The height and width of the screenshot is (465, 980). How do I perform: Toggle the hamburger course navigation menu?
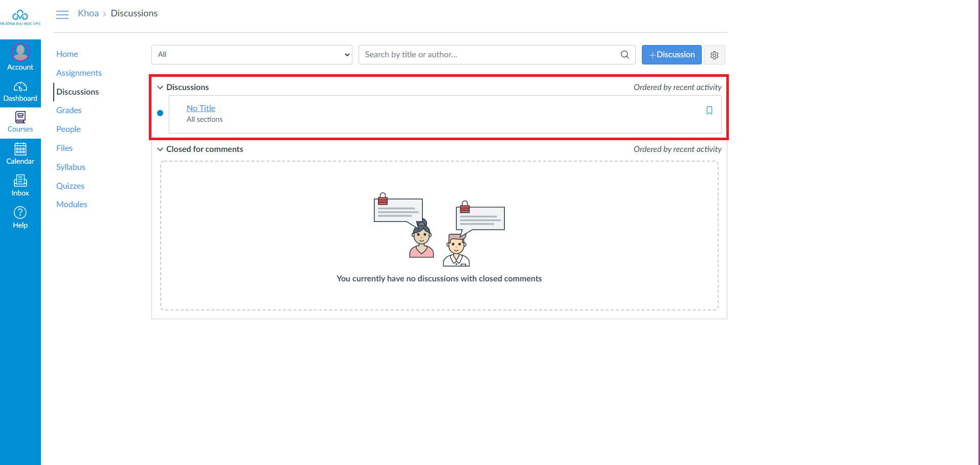(x=62, y=14)
